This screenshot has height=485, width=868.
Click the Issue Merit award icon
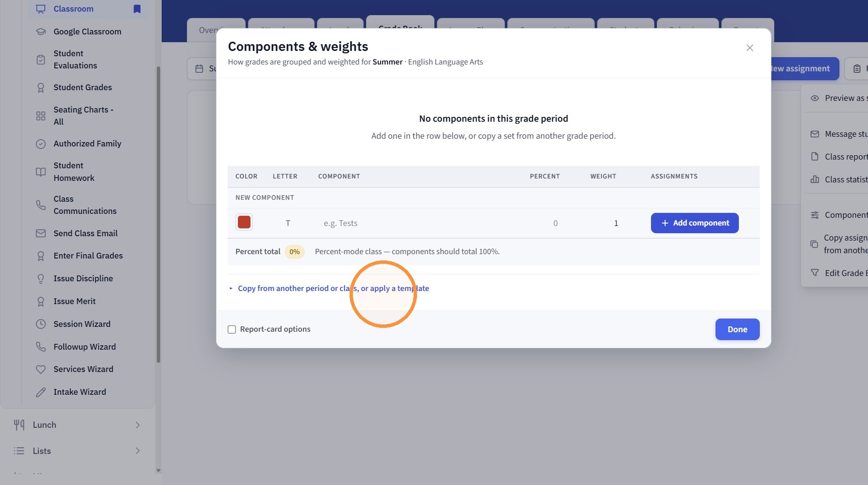(41, 301)
